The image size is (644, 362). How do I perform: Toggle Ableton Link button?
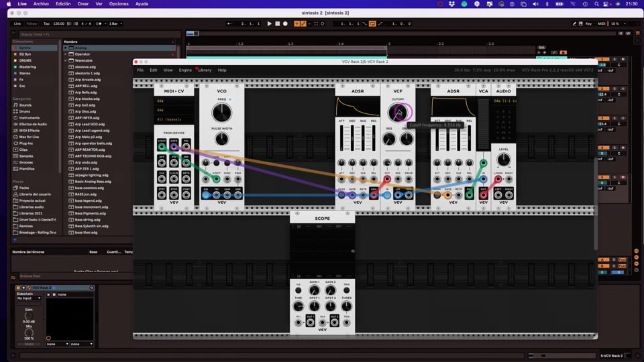coord(17,24)
